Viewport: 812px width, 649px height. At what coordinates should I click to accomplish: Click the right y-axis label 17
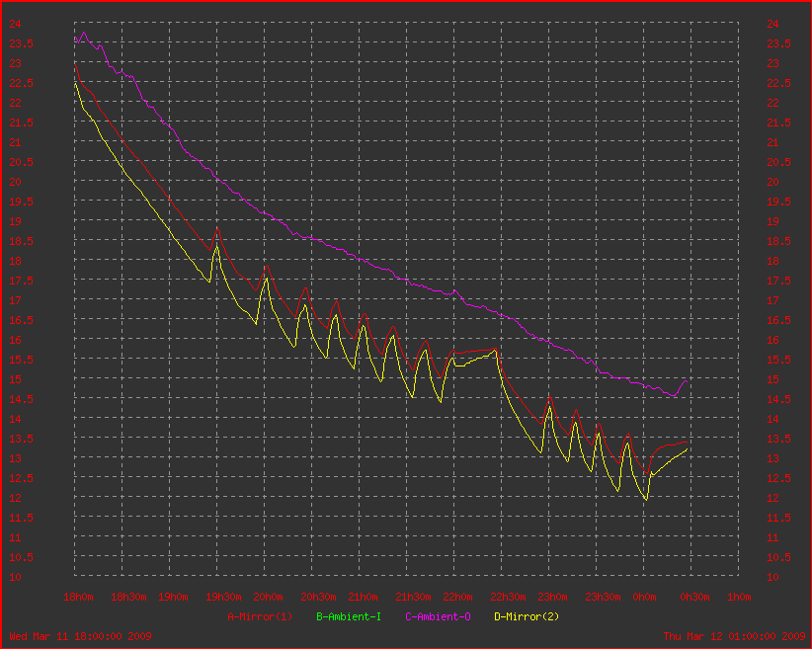772,300
